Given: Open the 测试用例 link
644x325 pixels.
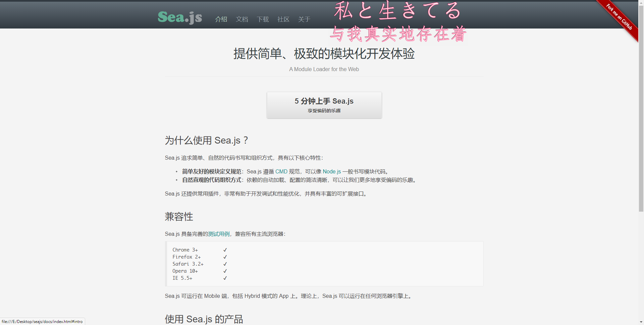Looking at the screenshot, I should 219,234.
